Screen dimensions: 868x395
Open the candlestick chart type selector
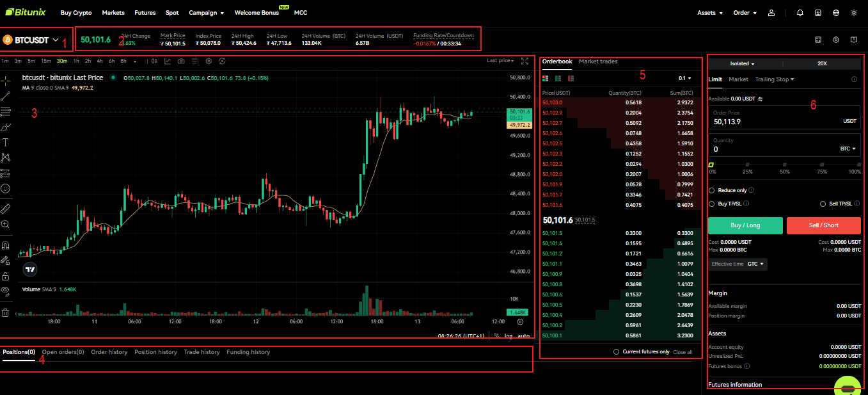point(154,61)
